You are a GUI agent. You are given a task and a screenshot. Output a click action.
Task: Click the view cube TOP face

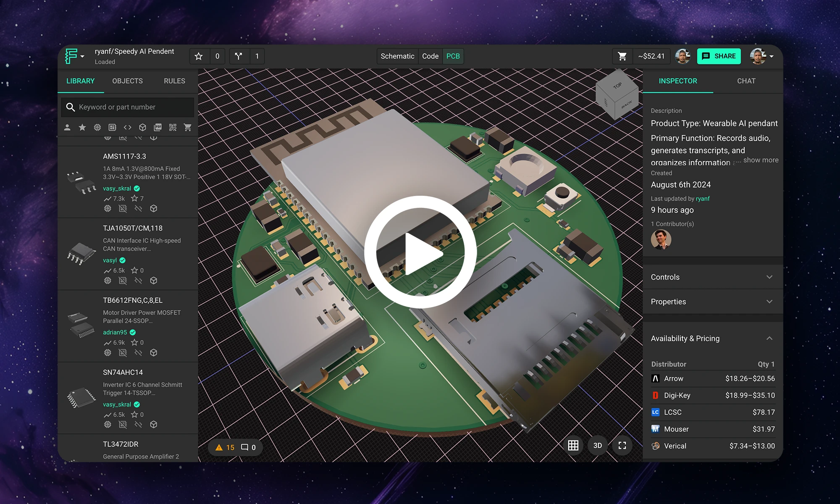point(617,85)
